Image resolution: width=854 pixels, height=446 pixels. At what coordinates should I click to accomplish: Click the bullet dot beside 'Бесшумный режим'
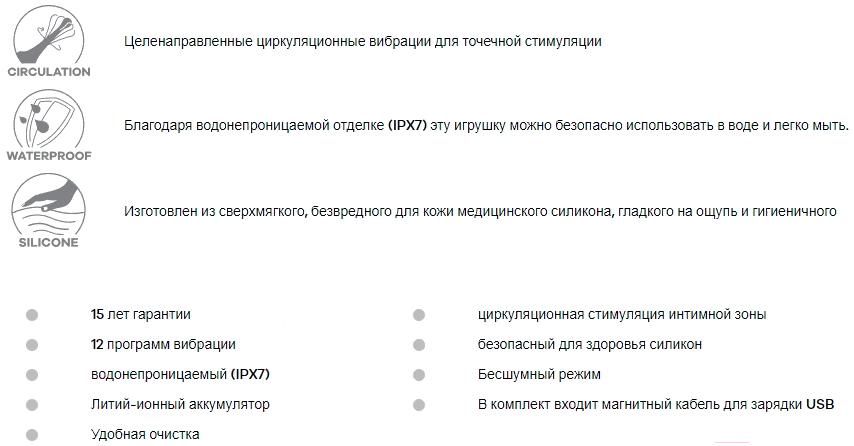click(419, 375)
